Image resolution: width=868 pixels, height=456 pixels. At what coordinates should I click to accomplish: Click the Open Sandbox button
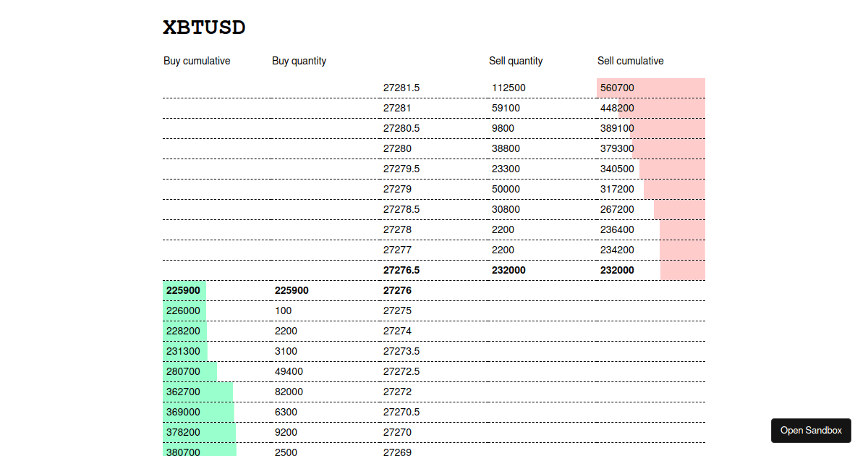pyautogui.click(x=811, y=430)
